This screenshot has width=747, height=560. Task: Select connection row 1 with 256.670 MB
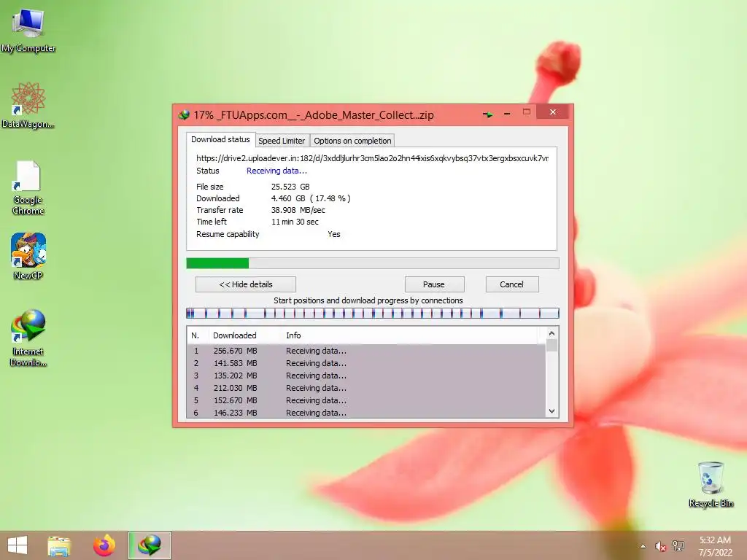pos(366,351)
